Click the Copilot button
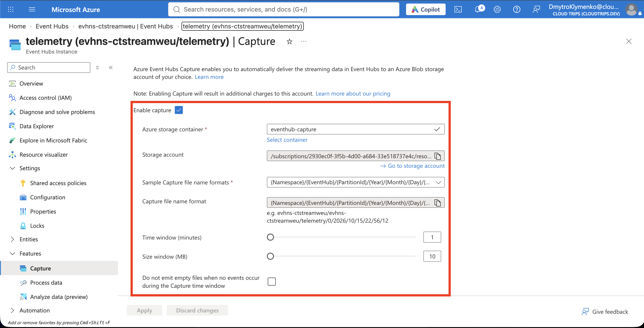This screenshot has width=644, height=328. [425, 10]
